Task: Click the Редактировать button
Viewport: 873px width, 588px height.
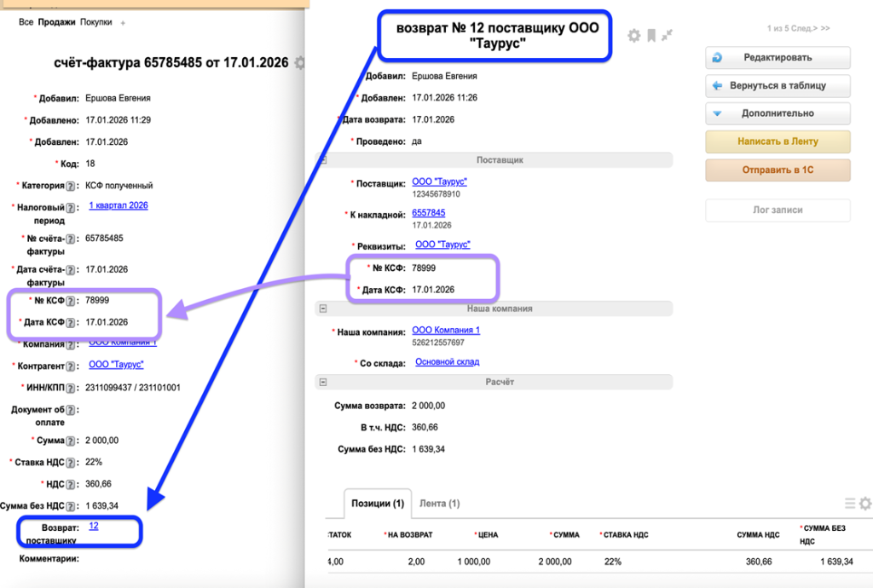Action: (778, 58)
